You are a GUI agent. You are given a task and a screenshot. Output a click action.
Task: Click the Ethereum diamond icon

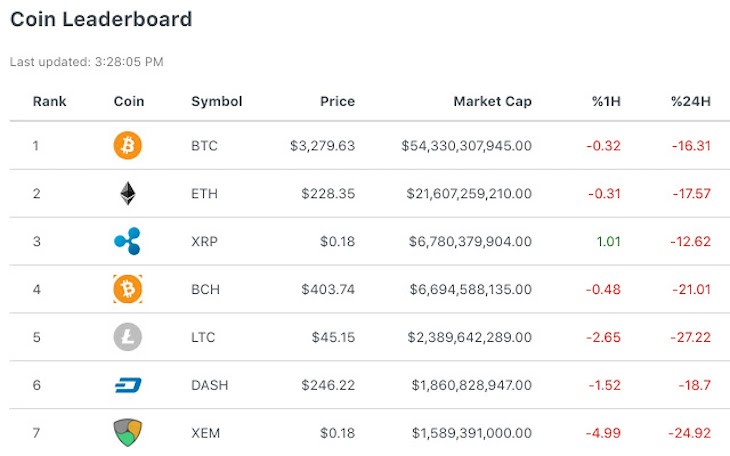(x=128, y=194)
